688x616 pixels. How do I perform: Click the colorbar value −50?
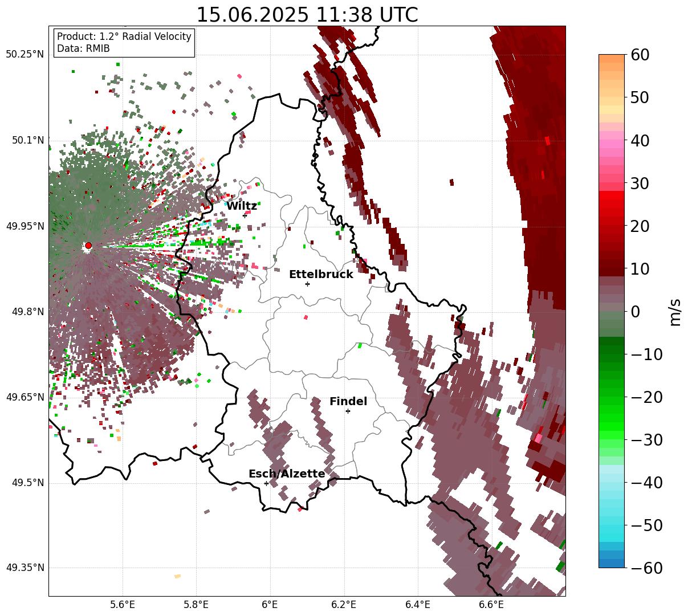(x=646, y=525)
